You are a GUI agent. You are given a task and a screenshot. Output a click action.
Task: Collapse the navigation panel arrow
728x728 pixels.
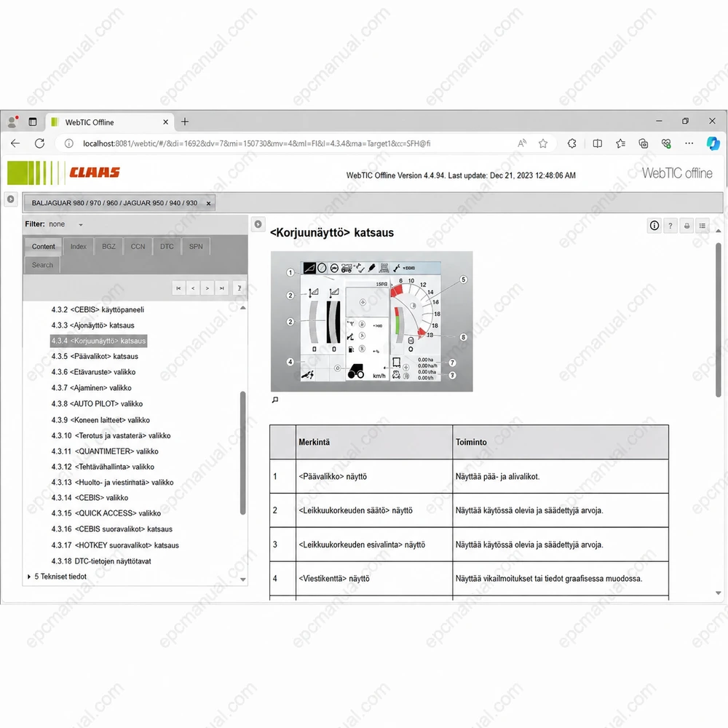(x=258, y=224)
